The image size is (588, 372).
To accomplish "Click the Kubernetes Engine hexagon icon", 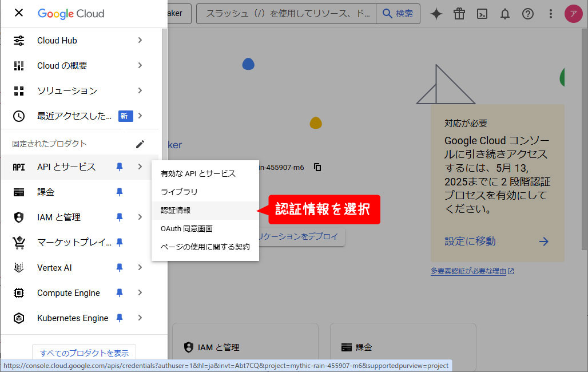I will pyautogui.click(x=19, y=318).
